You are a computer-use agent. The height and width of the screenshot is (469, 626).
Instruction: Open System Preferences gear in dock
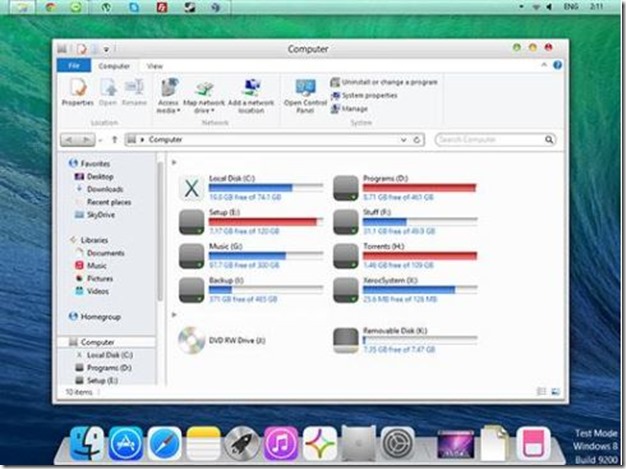pos(397,443)
